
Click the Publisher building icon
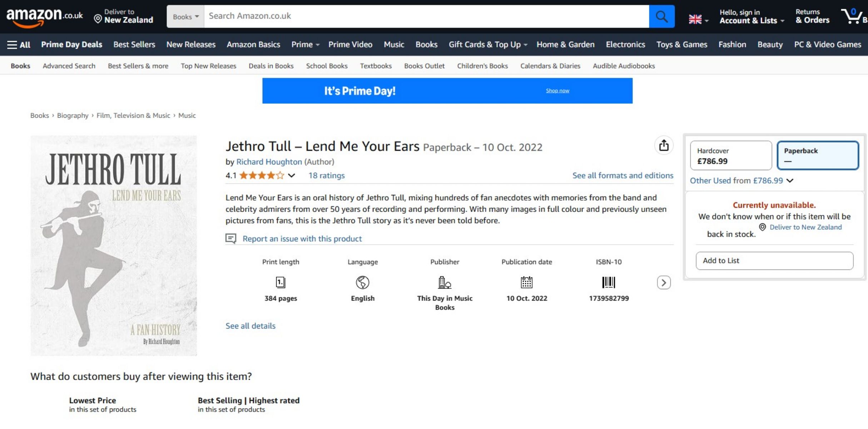pyautogui.click(x=445, y=282)
